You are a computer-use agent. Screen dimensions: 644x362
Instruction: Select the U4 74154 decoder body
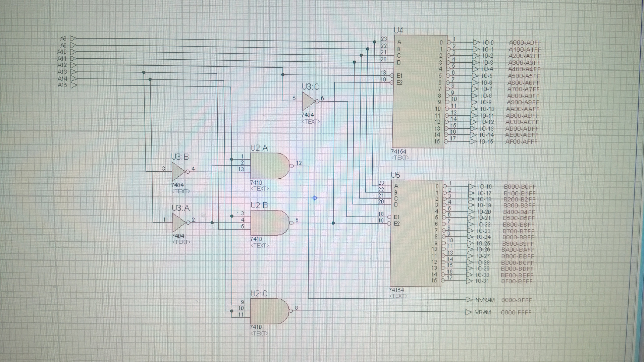click(x=420, y=91)
